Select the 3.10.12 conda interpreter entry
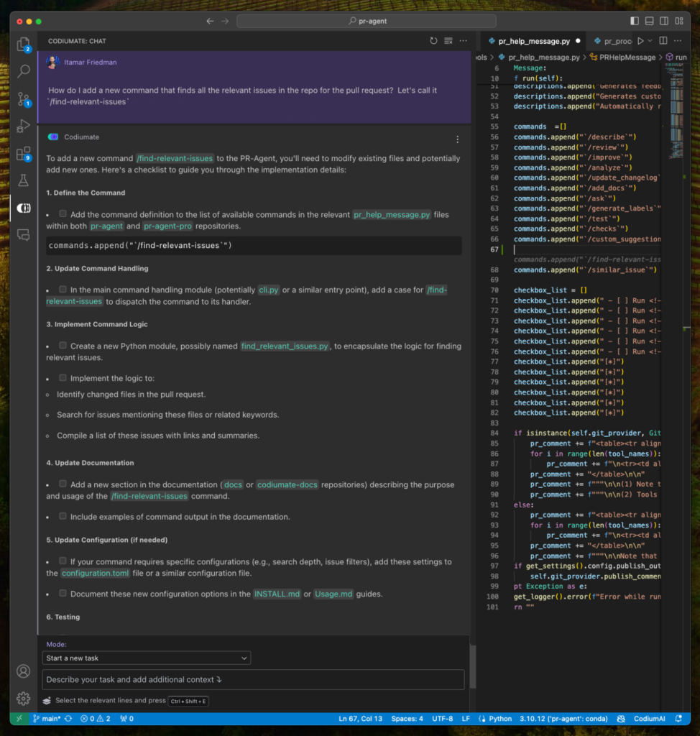 [563, 719]
